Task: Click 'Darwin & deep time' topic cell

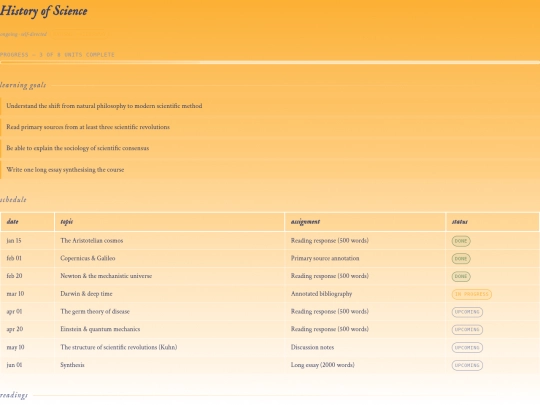Action: [x=169, y=294]
